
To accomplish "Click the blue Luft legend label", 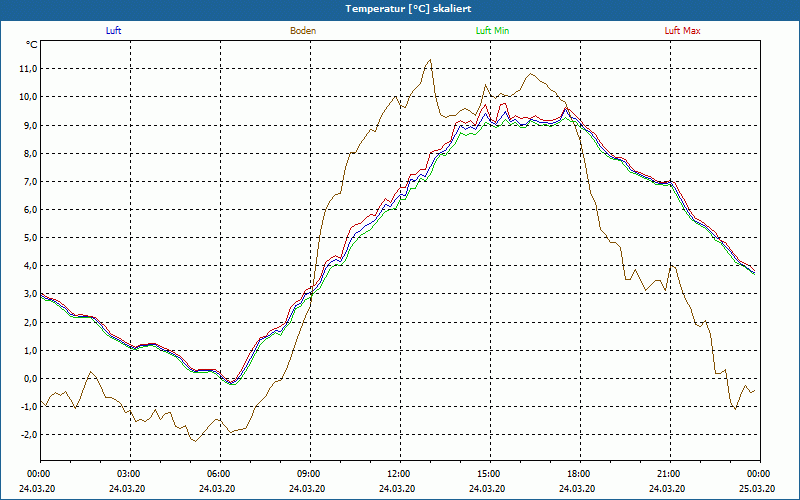I will click(x=113, y=31).
